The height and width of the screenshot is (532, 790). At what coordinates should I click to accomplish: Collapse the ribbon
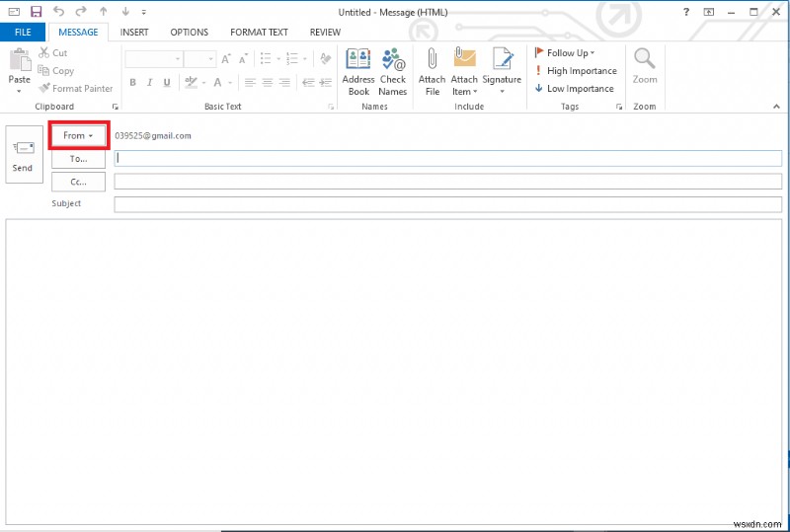click(776, 107)
